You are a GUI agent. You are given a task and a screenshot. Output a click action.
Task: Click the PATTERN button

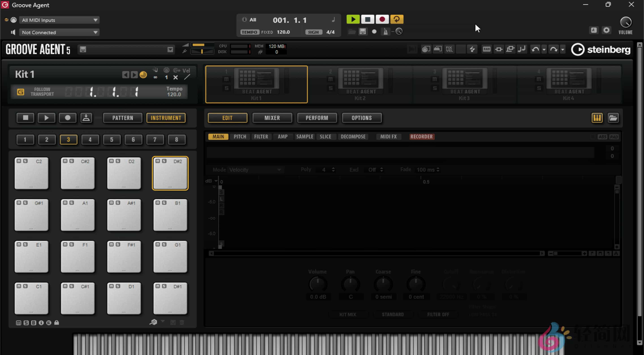pyautogui.click(x=123, y=118)
